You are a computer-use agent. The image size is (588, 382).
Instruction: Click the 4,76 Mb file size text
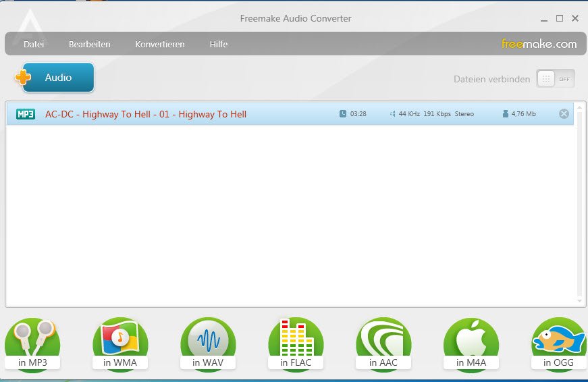pyautogui.click(x=523, y=113)
